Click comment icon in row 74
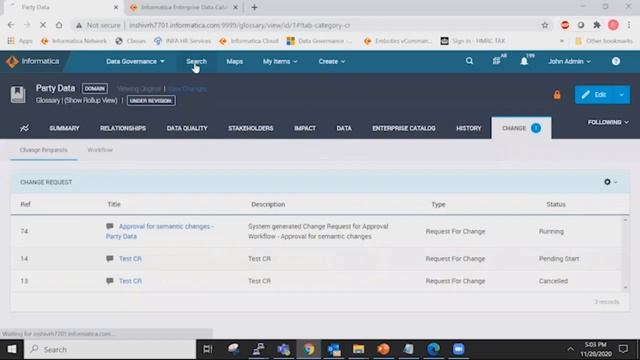The width and height of the screenshot is (640, 360). click(110, 226)
